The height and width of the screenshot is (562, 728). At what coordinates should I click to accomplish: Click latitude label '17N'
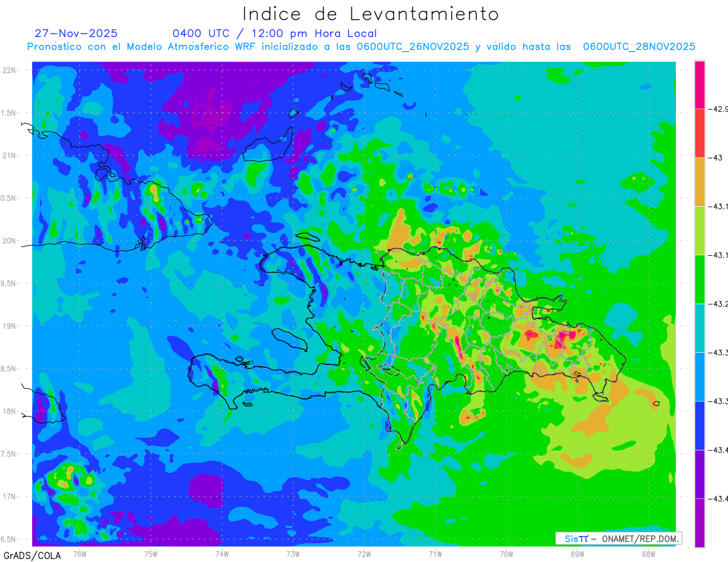(x=10, y=497)
